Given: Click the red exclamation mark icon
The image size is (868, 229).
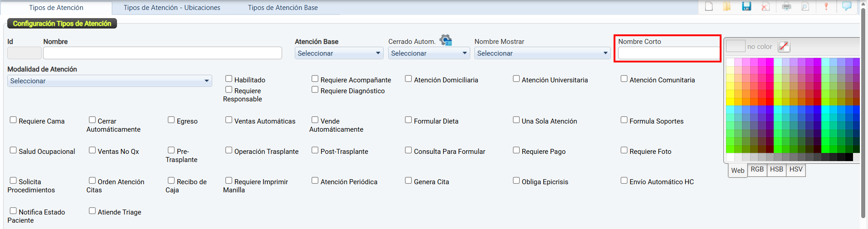Looking at the screenshot, I should [826, 6].
